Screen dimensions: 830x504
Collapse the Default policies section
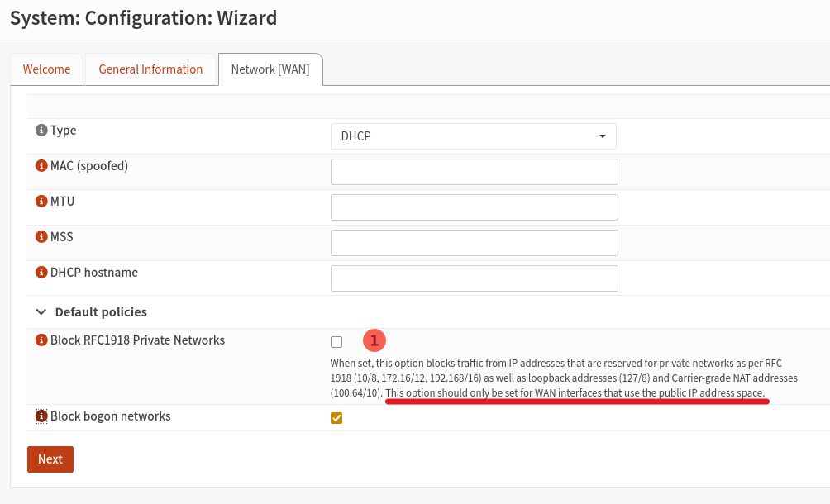(x=41, y=312)
